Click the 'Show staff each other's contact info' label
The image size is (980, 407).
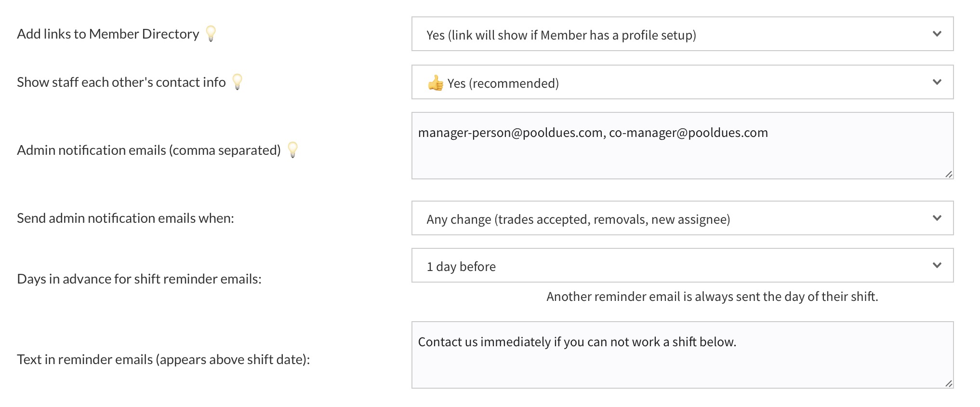(121, 82)
